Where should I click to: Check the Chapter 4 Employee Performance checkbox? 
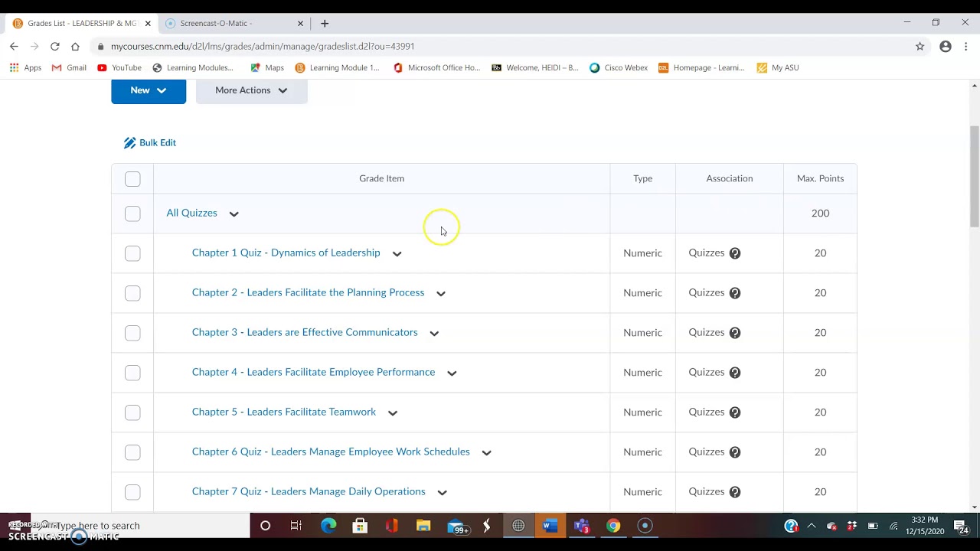(x=132, y=373)
